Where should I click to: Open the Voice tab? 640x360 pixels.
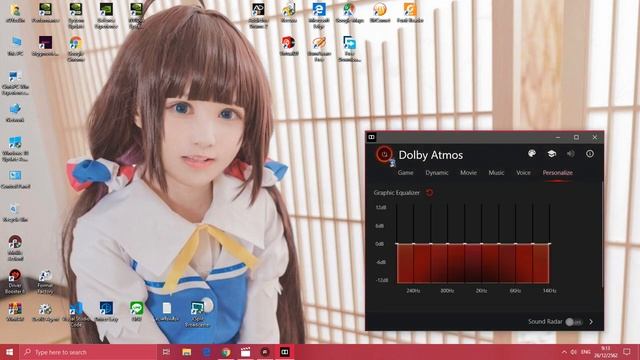523,173
